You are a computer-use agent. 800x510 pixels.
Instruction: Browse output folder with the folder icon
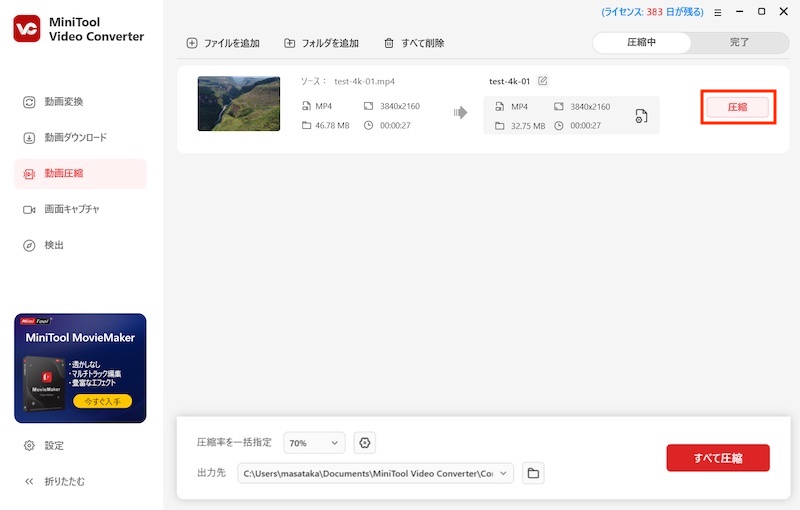(x=534, y=473)
